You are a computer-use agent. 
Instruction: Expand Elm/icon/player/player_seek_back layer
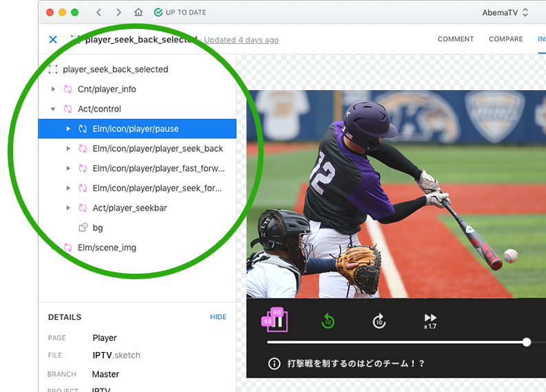click(x=68, y=149)
